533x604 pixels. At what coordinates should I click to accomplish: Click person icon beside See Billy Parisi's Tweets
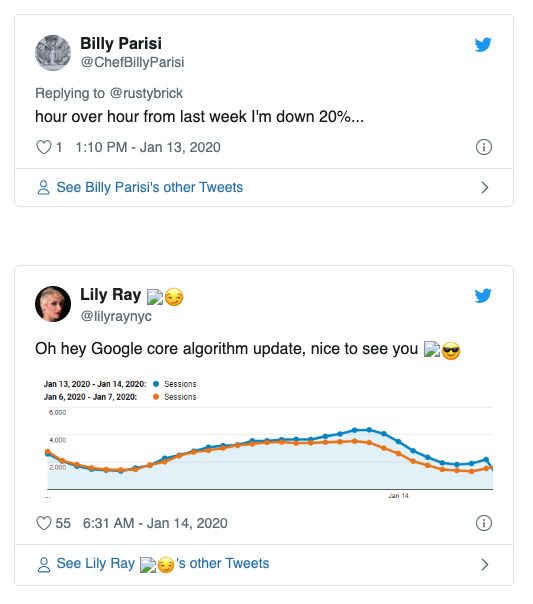click(44, 188)
